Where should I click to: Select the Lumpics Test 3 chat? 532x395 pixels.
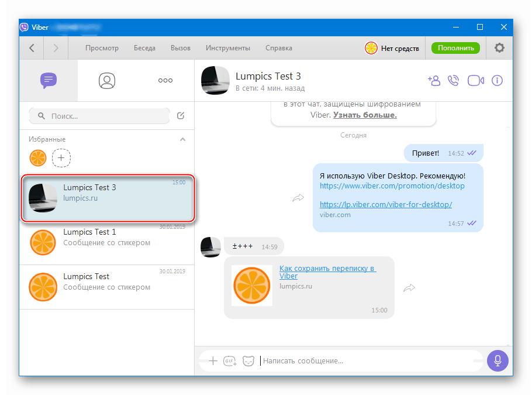point(107,198)
